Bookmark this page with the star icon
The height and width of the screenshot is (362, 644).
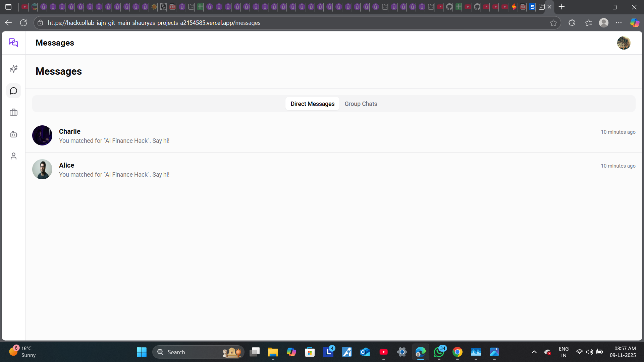click(553, 23)
